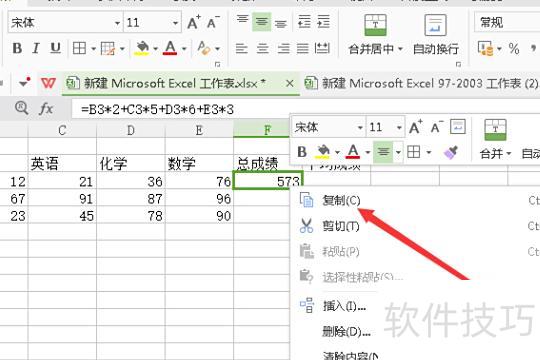The height and width of the screenshot is (360, 540).
Task: Toggle Bold in the mini toolbar
Action: click(x=302, y=152)
